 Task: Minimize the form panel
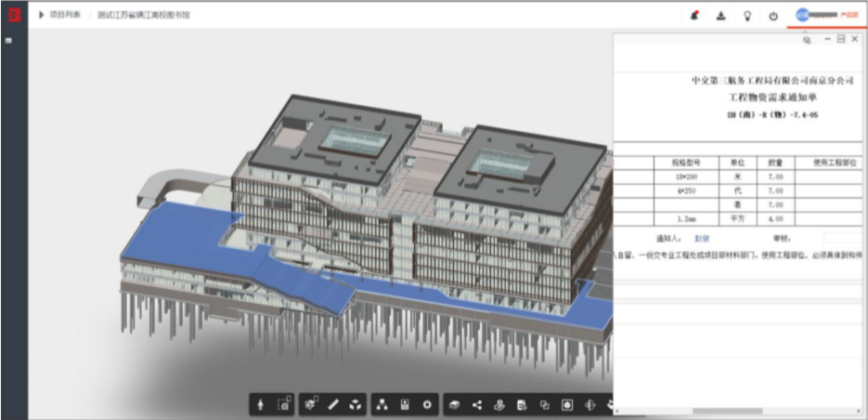pos(827,39)
